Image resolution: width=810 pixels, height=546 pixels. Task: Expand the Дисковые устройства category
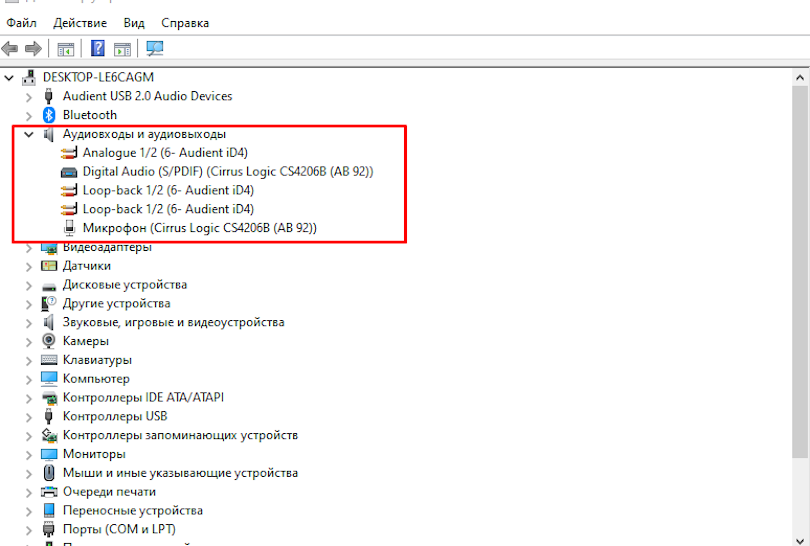(29, 286)
